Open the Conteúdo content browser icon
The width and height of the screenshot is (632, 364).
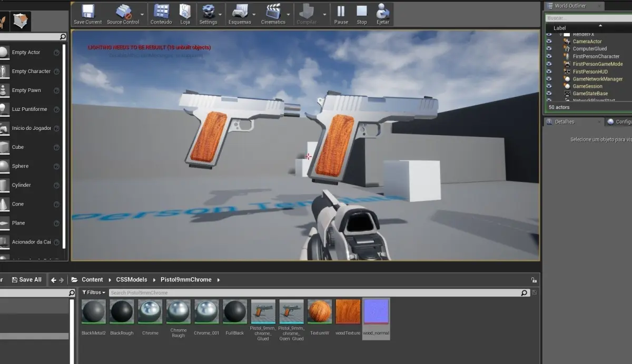click(161, 11)
